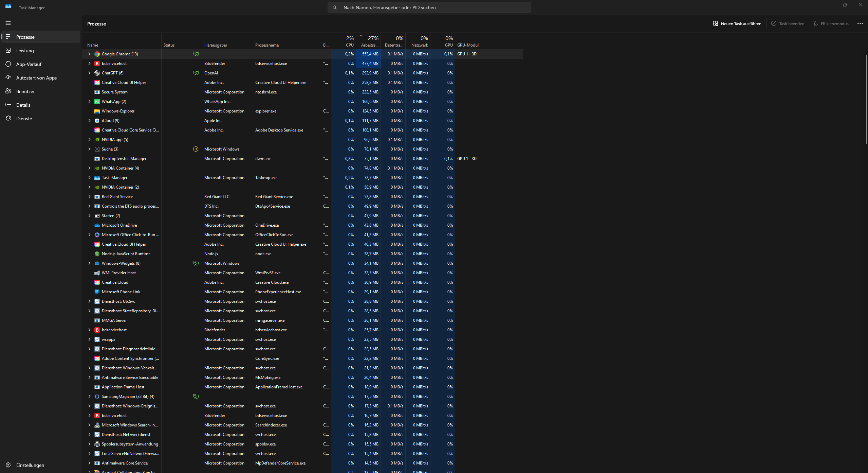Open the Dienste services page
This screenshot has height=473, width=868.
[x=24, y=119]
